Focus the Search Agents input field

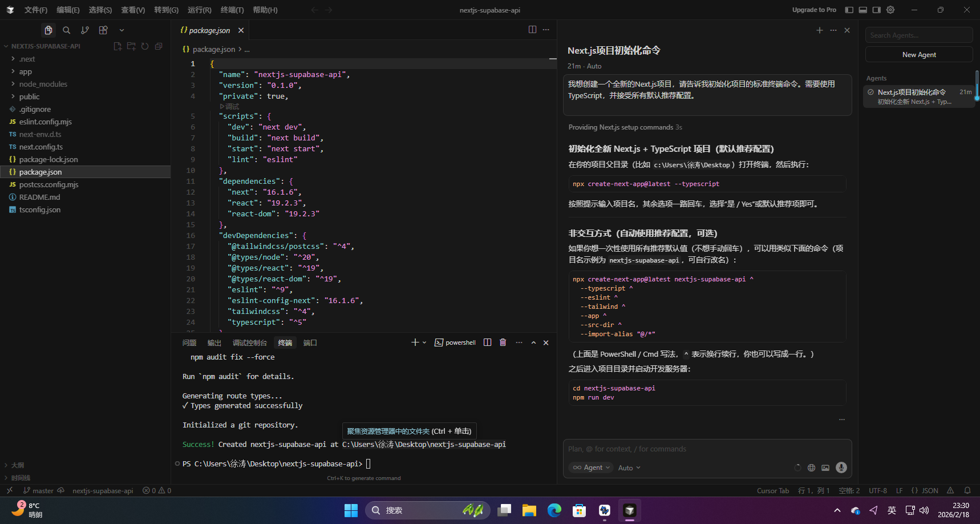[919, 35]
